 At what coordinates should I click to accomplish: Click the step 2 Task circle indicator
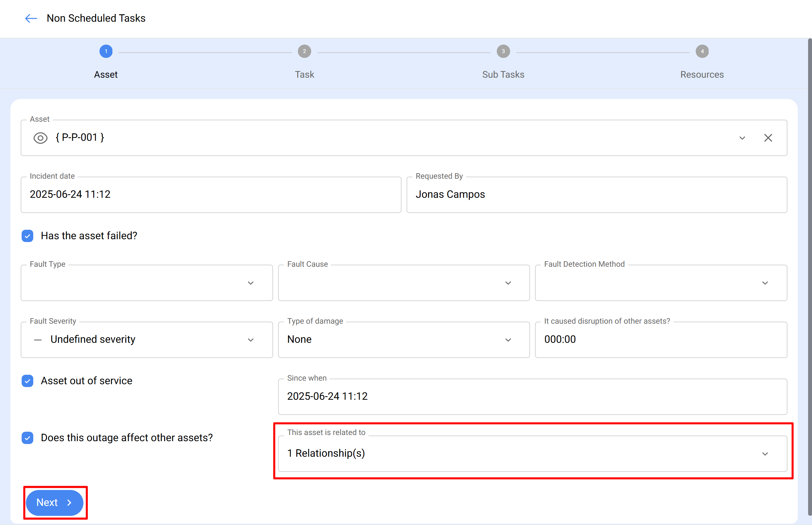coord(304,51)
